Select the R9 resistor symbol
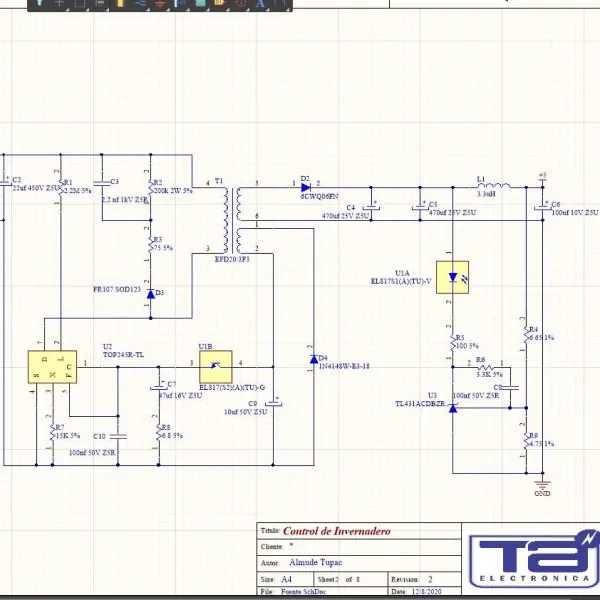Viewport: 600px width, 600px height. (526, 440)
